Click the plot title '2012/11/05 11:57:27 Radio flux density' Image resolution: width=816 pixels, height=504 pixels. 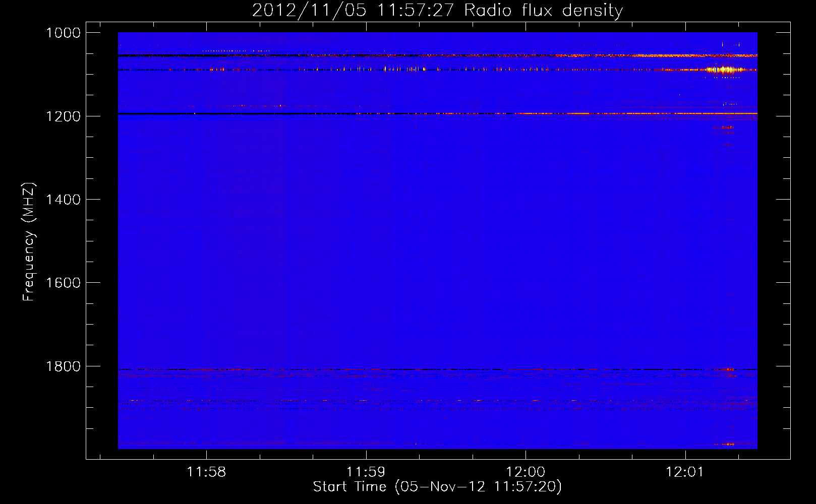[x=437, y=11]
